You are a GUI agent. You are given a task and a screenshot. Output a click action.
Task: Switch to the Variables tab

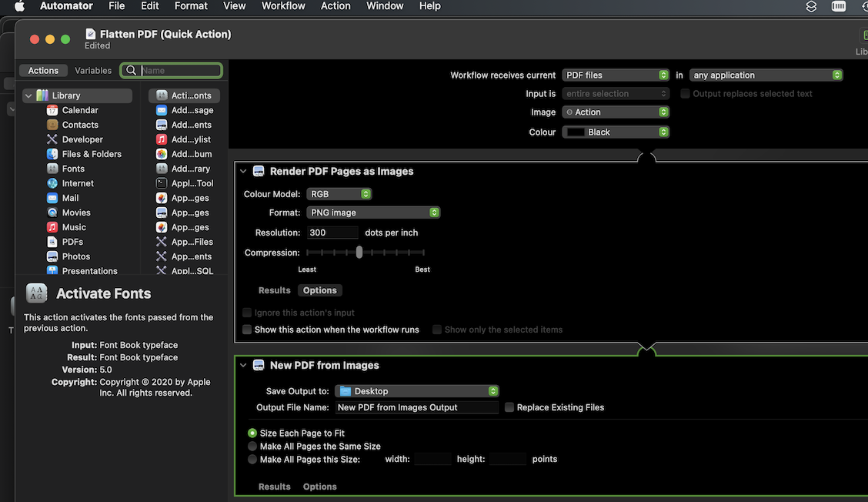(93, 70)
